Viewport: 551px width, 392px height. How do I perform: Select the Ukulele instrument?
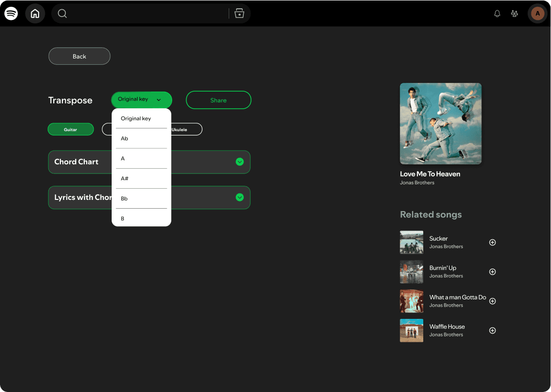[x=186, y=129]
